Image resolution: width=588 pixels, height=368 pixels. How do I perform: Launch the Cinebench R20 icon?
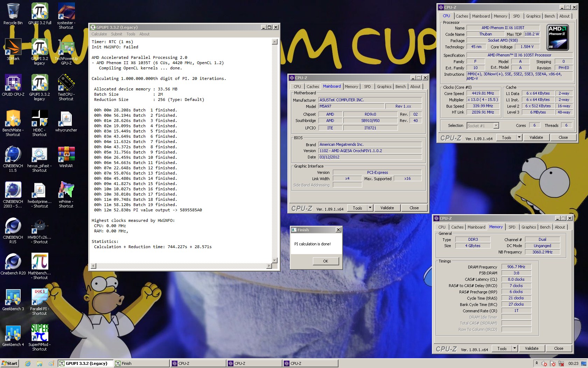click(x=13, y=264)
